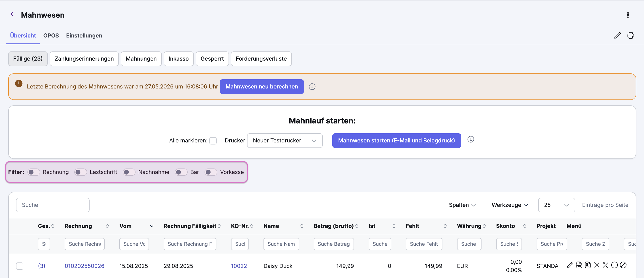Click the circle-slash block icon in Daisy Duck row
The image size is (644, 278).
click(x=623, y=265)
